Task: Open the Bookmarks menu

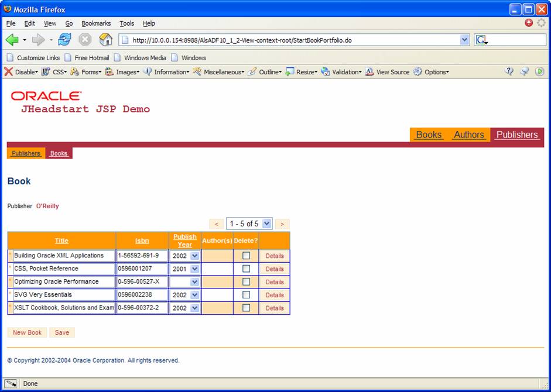Action: pyautogui.click(x=96, y=23)
